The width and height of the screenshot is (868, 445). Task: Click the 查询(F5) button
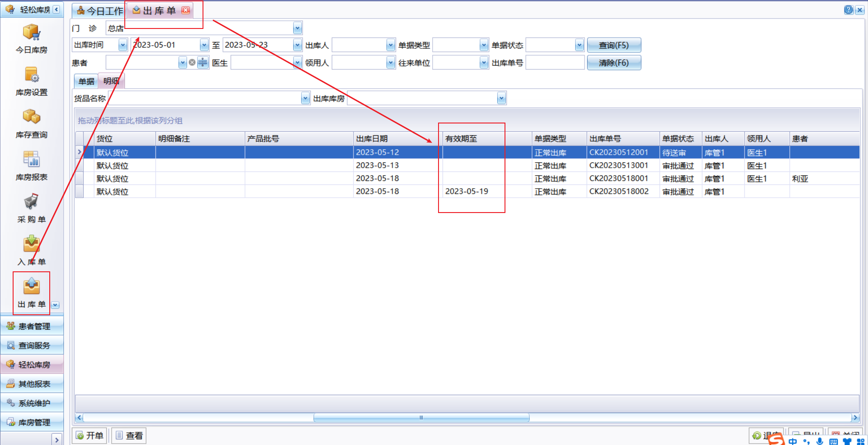(x=614, y=45)
